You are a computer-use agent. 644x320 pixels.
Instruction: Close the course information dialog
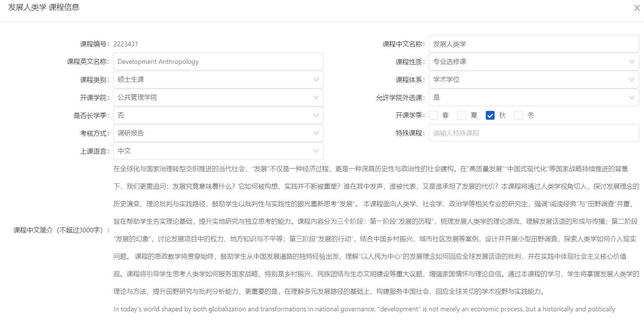(637, 8)
